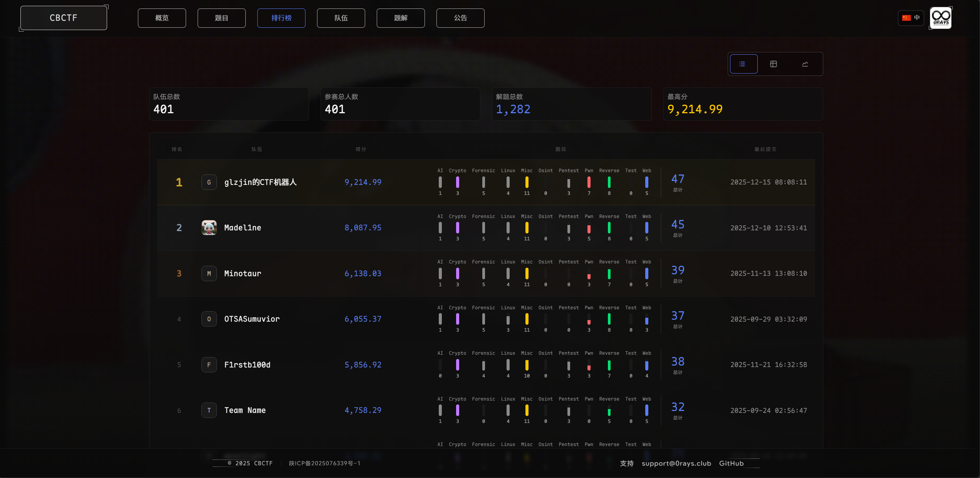
Task: Open the 公告 tab
Action: [460, 18]
